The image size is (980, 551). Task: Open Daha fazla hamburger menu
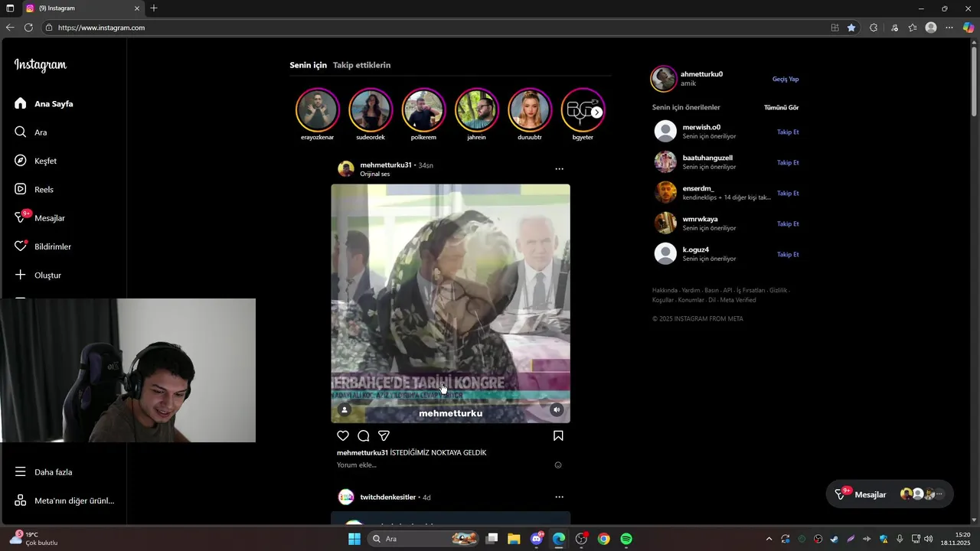[21, 472]
